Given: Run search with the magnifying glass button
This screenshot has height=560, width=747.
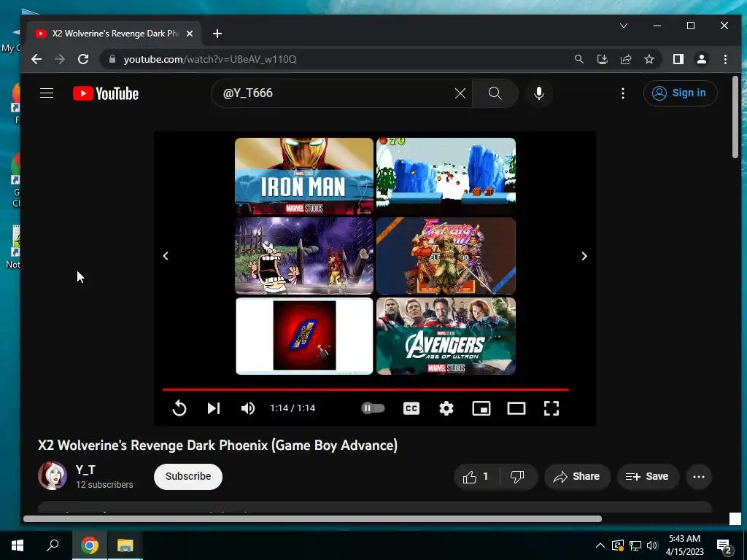Looking at the screenshot, I should (x=495, y=93).
